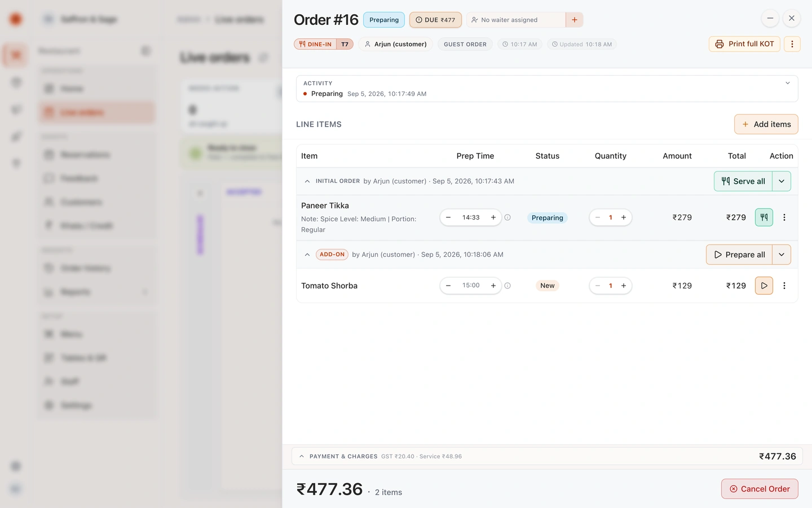Viewport: 812px width, 508px height.
Task: Click Add items button
Action: point(766,124)
